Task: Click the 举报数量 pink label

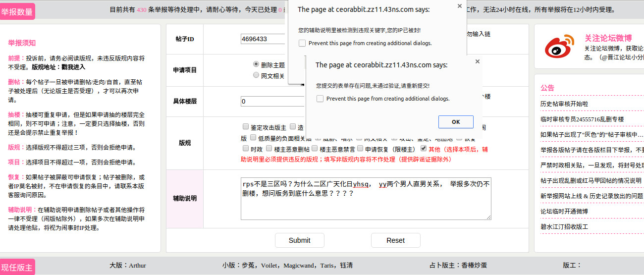Action: pyautogui.click(x=17, y=12)
